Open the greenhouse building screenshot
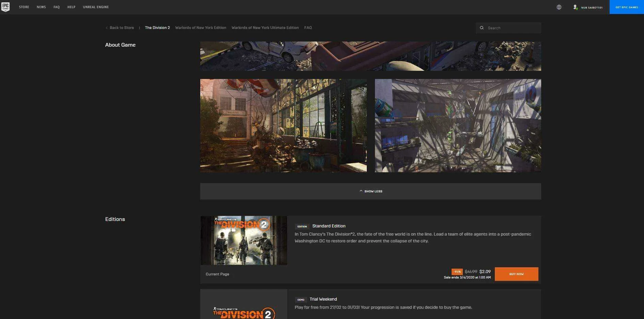The width and height of the screenshot is (644, 319). click(283, 126)
